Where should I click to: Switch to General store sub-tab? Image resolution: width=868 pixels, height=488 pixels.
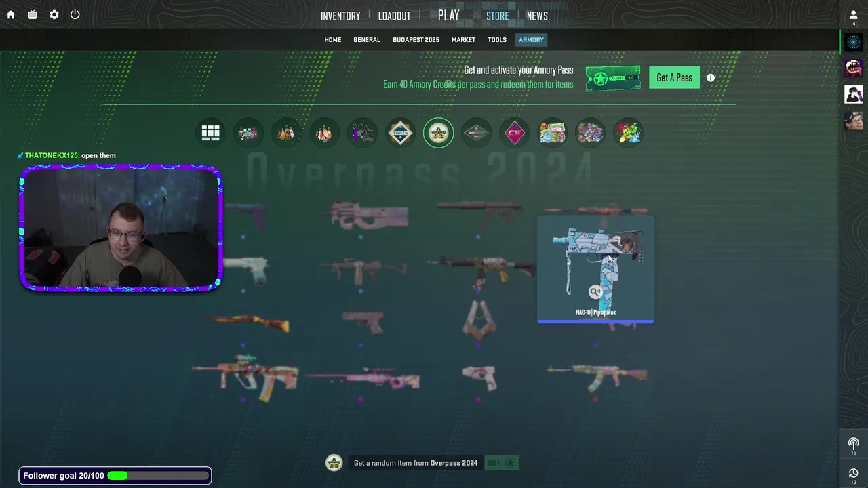[366, 40]
